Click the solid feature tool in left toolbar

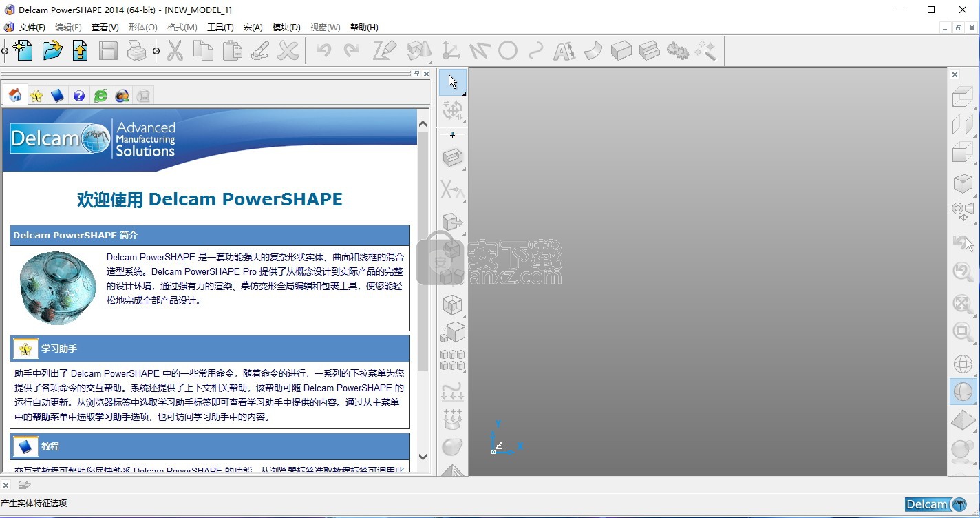coord(452,158)
